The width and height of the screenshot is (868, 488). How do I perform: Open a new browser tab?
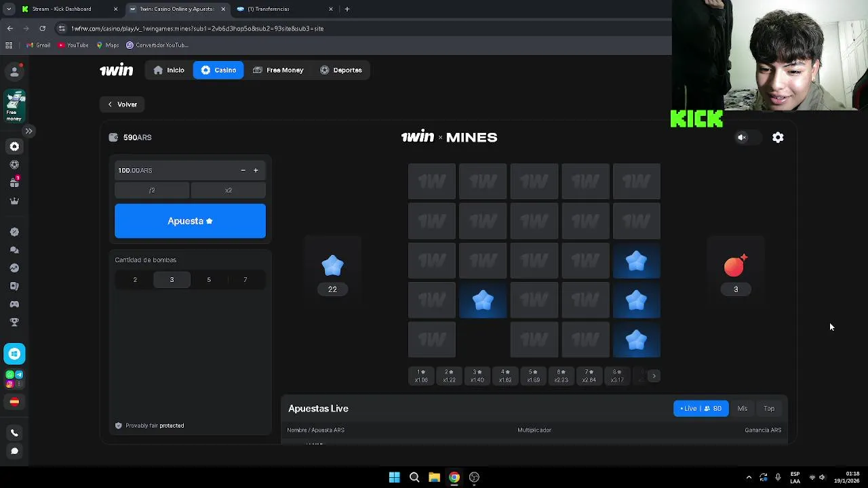[347, 9]
